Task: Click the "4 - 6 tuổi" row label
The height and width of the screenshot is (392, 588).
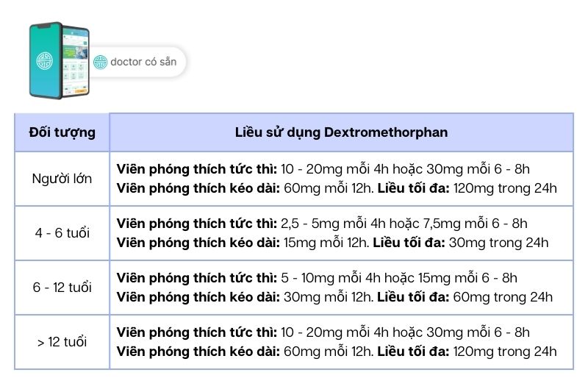Action: pyautogui.click(x=62, y=233)
